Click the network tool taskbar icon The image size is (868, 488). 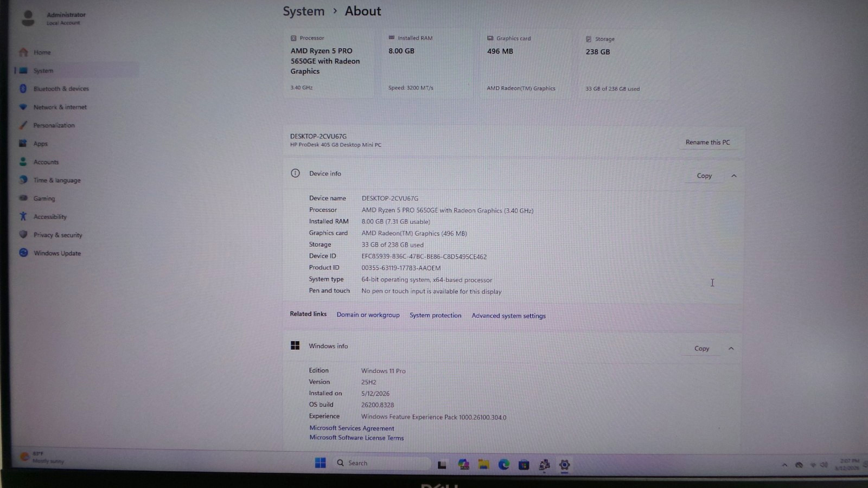point(544,465)
